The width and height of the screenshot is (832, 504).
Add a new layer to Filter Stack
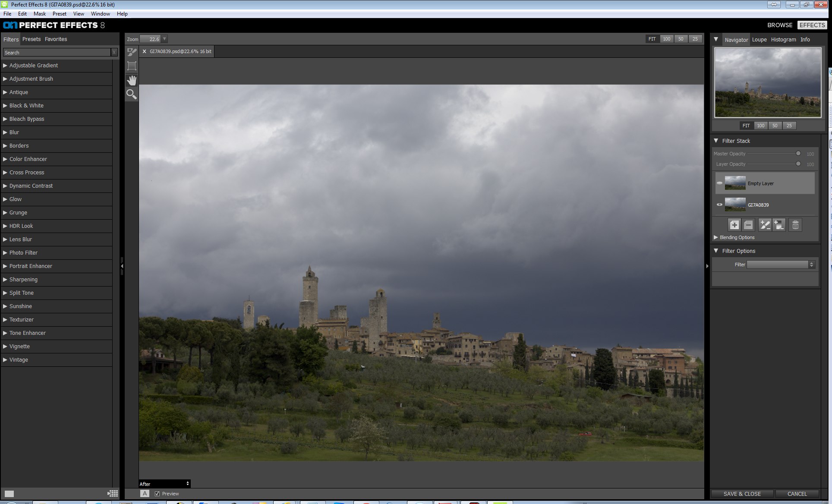coord(734,225)
